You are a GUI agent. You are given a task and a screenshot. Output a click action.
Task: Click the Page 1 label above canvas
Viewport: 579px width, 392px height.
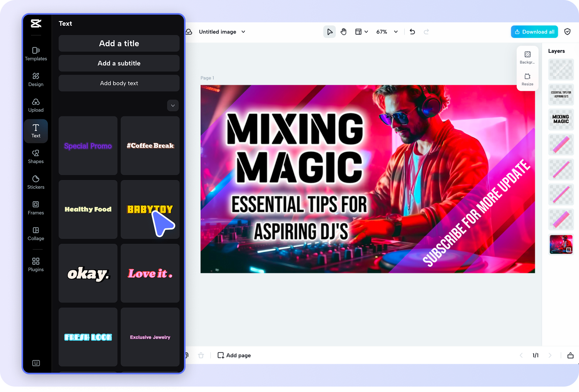tap(207, 78)
